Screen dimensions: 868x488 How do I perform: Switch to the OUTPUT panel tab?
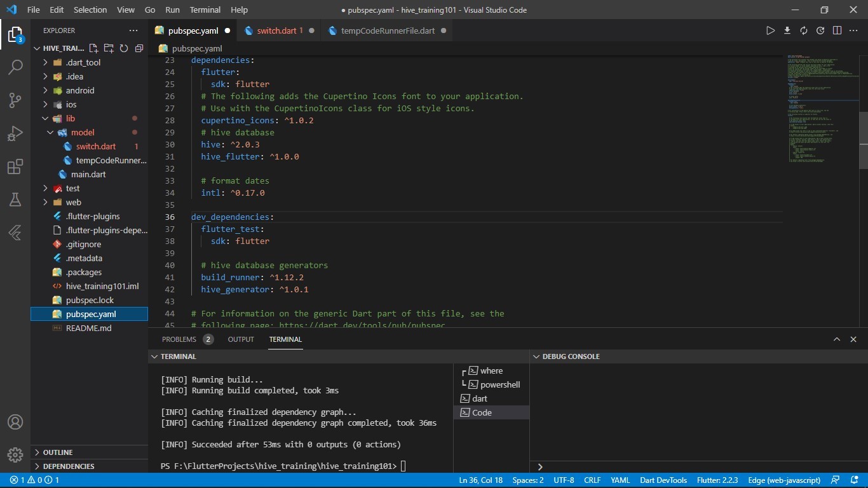[x=241, y=339]
